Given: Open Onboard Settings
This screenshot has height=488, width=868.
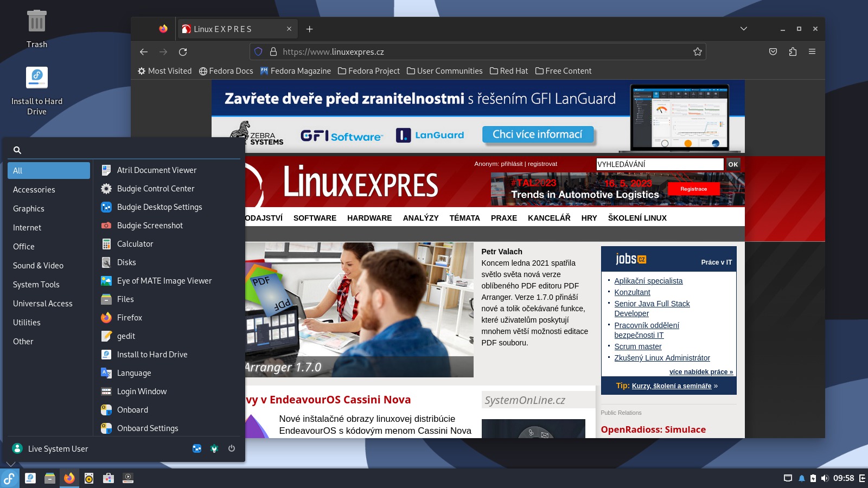Looking at the screenshot, I should 167,428.
